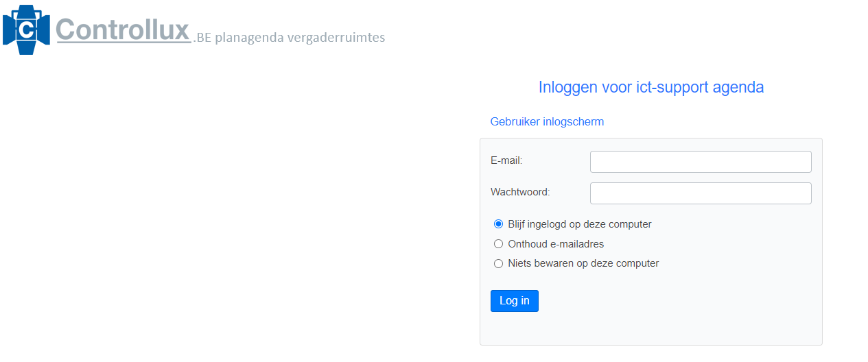The width and height of the screenshot is (868, 362).
Task: Click the 'Niets bewaren op deze computer' label text
Action: tap(583, 263)
